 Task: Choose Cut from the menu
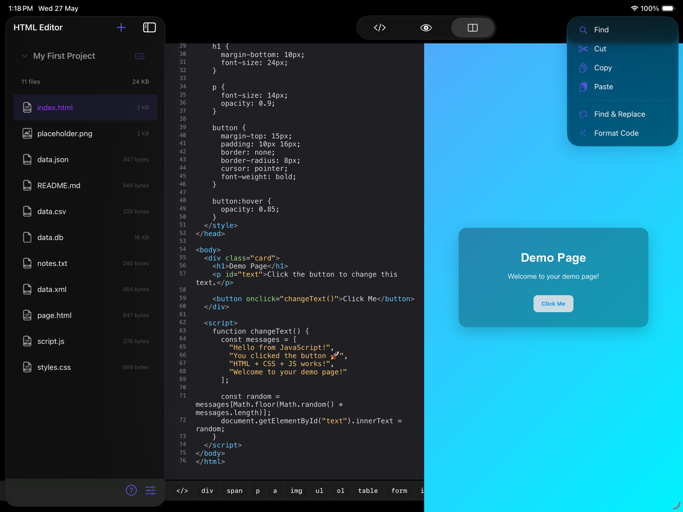tap(622, 49)
